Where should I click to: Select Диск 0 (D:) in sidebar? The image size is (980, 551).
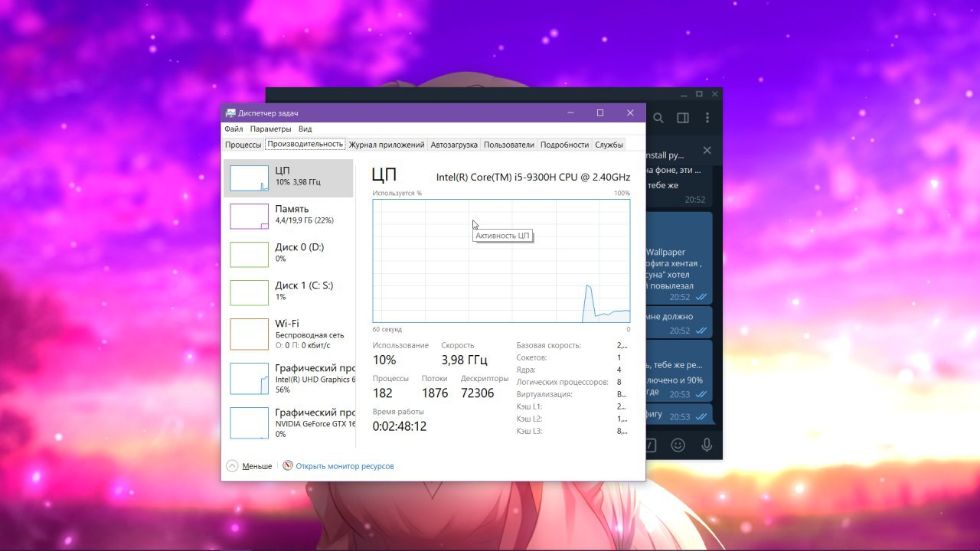coord(289,254)
